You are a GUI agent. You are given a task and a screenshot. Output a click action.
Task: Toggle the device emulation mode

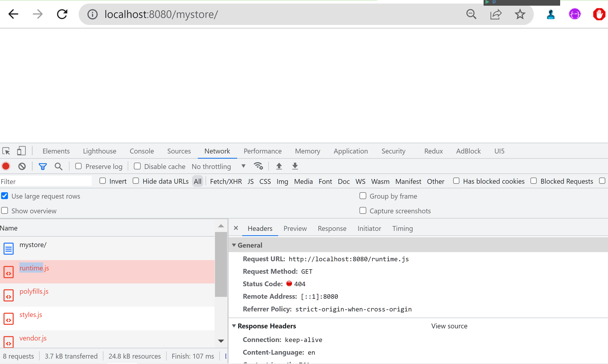[x=21, y=151]
